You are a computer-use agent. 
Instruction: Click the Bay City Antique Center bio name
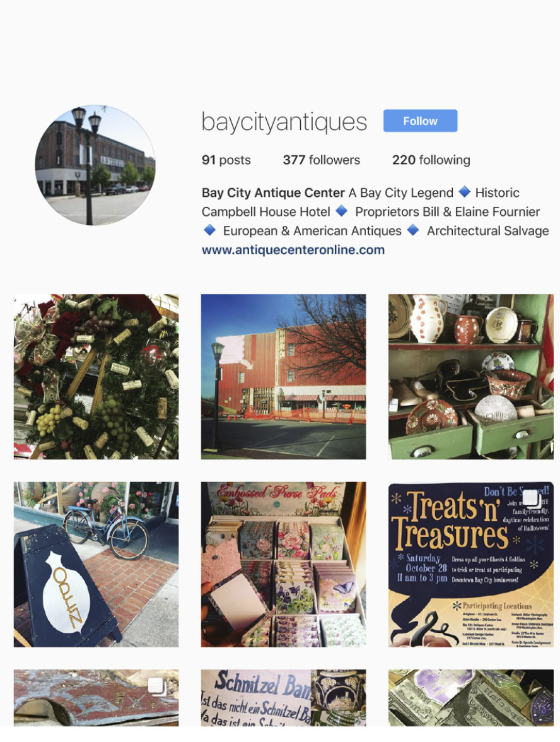click(x=273, y=192)
